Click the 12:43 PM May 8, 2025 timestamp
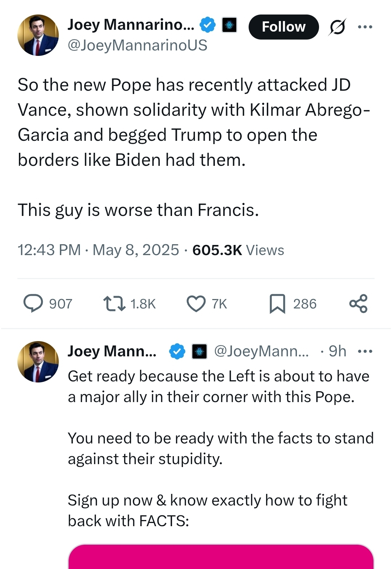 click(x=98, y=250)
